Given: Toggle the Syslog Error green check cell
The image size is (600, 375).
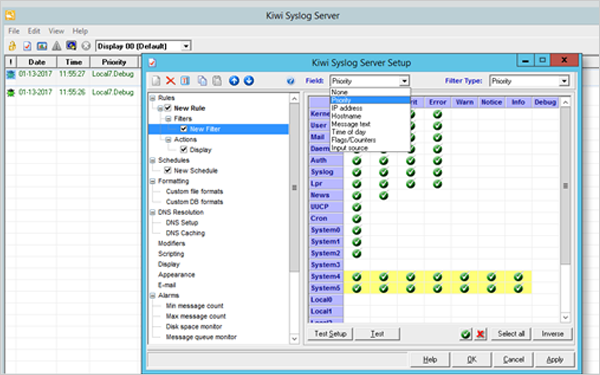Looking at the screenshot, I should click(437, 172).
